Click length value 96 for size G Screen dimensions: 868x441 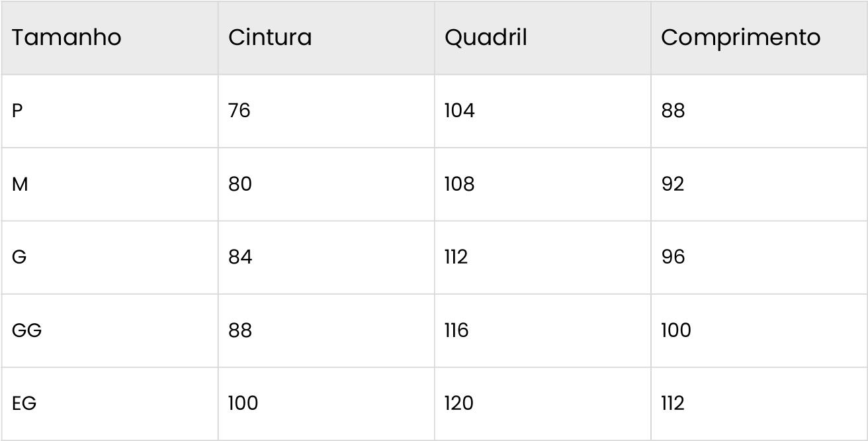point(673,257)
